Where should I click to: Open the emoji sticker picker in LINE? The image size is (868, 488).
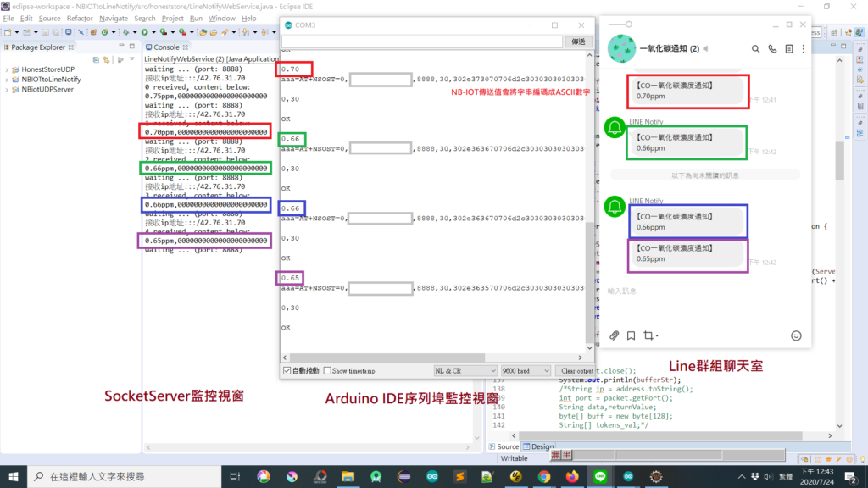click(796, 335)
